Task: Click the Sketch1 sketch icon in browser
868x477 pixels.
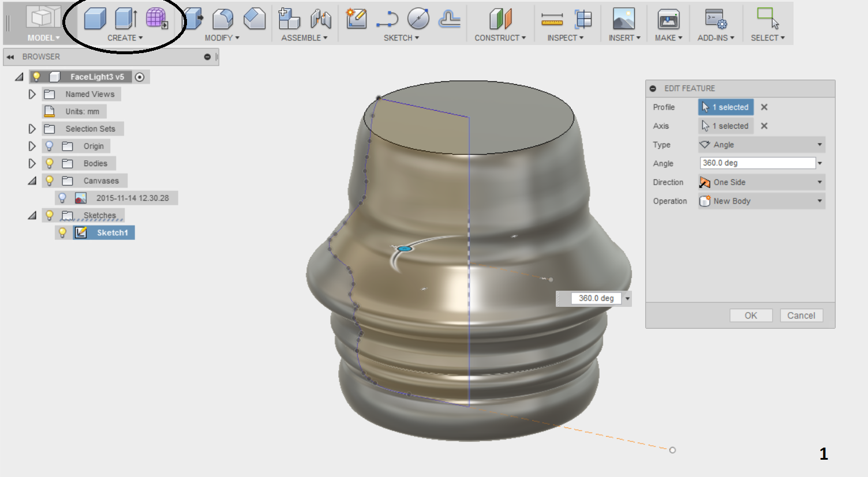Action: coord(81,232)
